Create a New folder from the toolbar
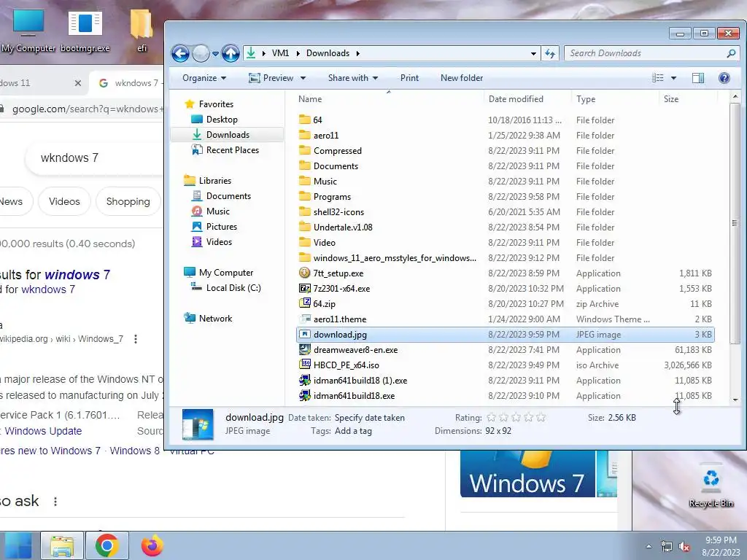The height and width of the screenshot is (560, 747). coord(462,78)
